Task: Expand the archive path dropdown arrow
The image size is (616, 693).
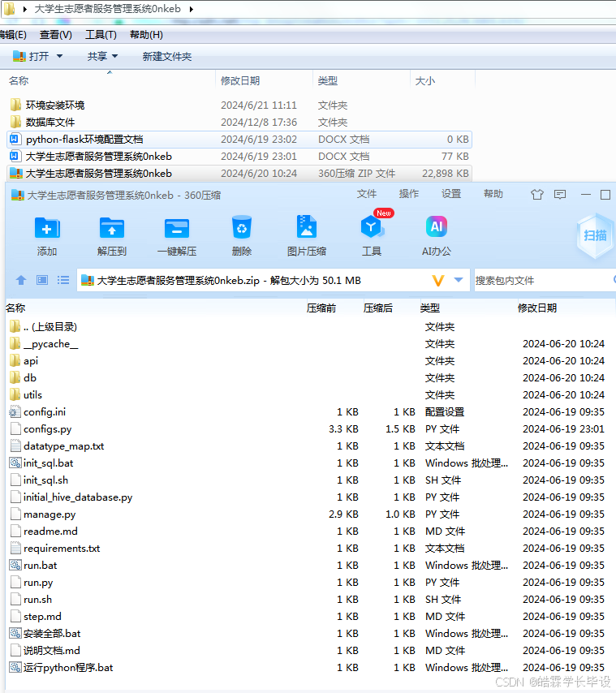Action: 459,280
